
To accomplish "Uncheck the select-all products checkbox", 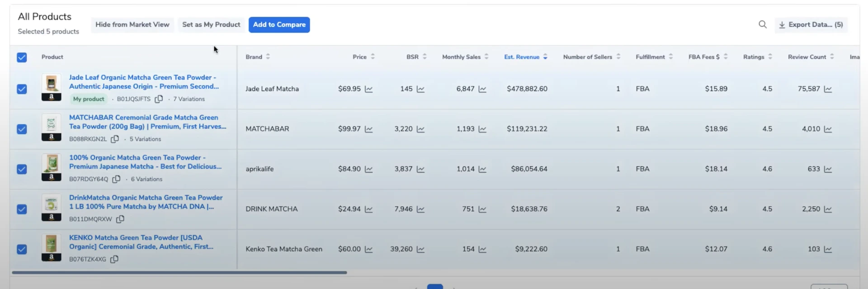I will (x=22, y=57).
